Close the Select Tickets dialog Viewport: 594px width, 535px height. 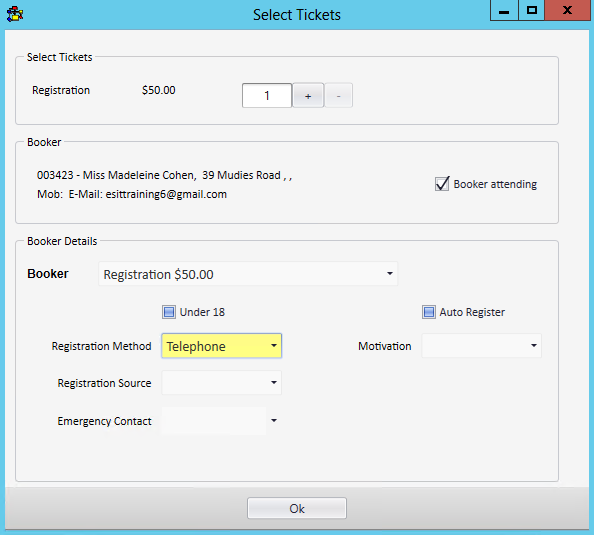tap(567, 10)
